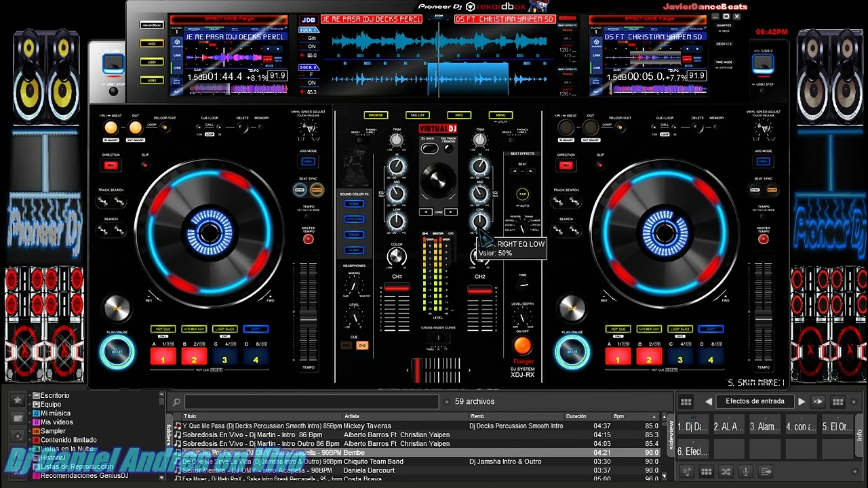
Task: Cue CH2 in headphones
Action: click(362, 346)
